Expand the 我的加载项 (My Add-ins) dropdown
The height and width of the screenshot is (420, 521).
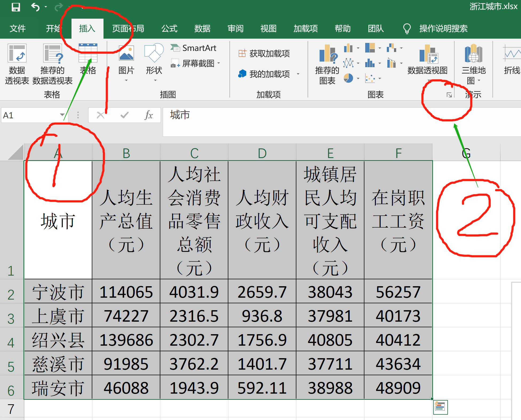tap(298, 74)
